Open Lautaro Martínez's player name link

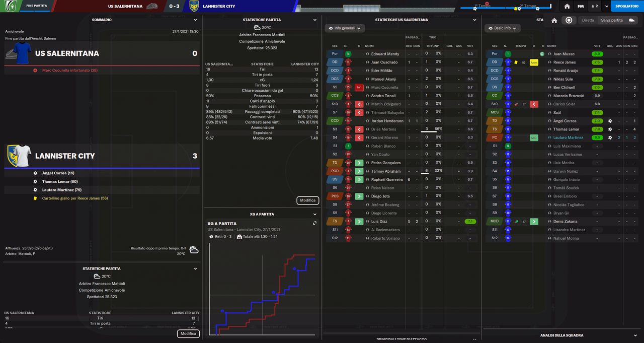pyautogui.click(x=567, y=138)
